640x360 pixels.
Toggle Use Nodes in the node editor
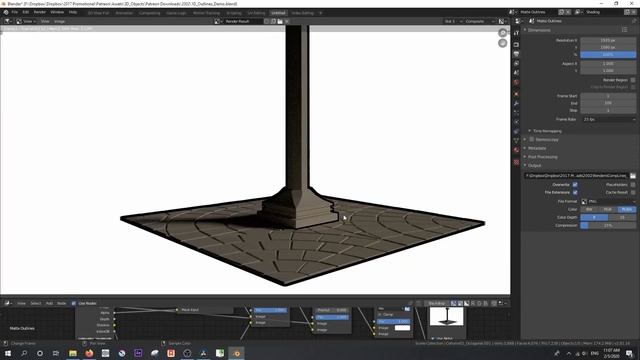click(x=74, y=303)
